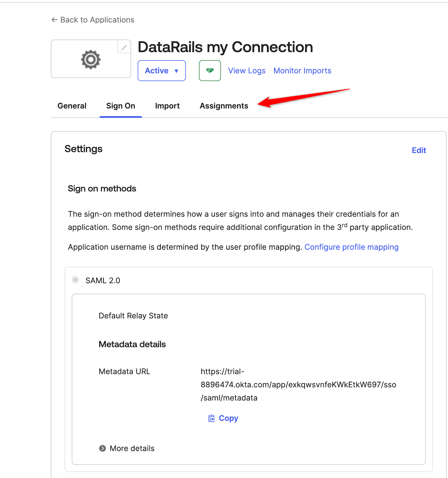Click the Metadata details heading
This screenshot has width=448, height=478.
click(132, 344)
